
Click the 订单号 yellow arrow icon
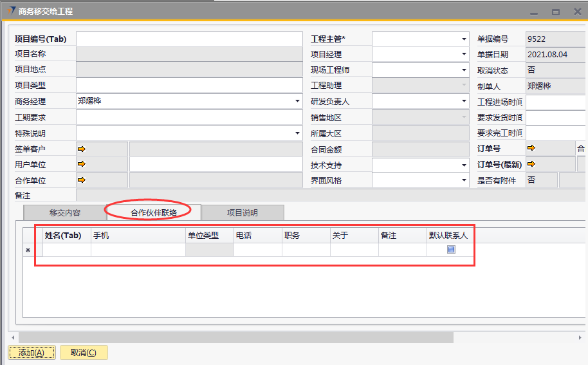(531, 149)
